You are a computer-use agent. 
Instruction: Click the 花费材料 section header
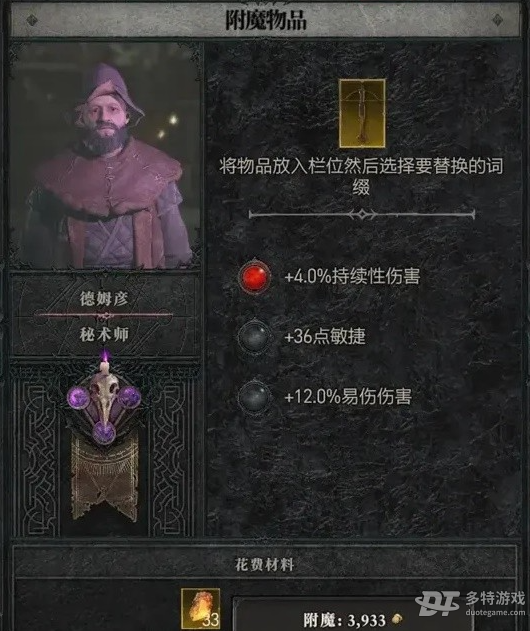(x=264, y=565)
